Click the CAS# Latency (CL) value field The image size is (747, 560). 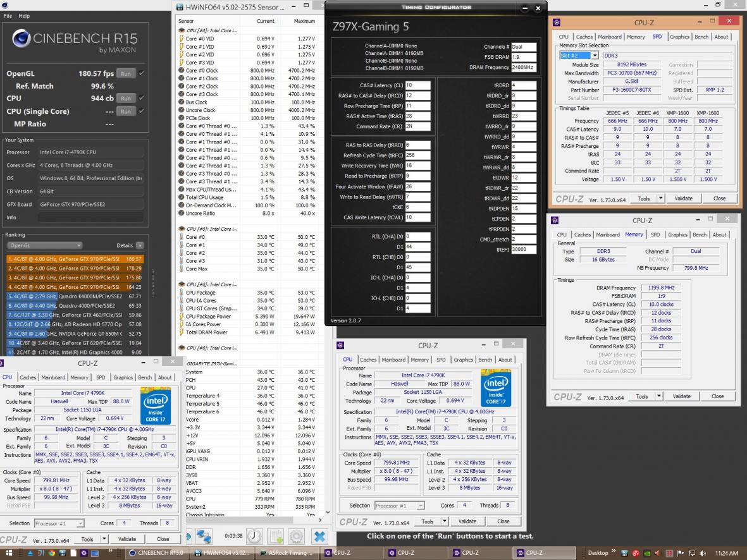[417, 85]
